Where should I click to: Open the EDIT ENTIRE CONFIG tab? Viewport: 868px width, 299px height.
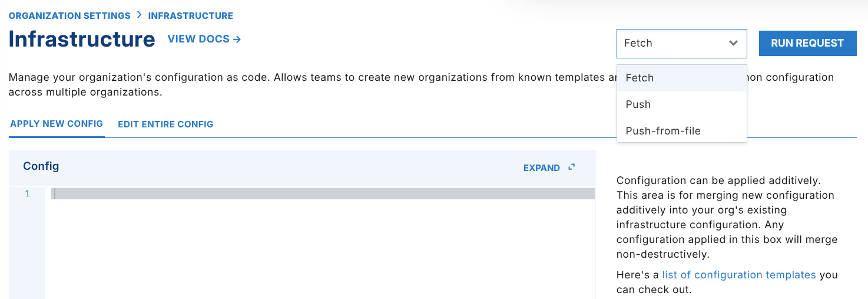pyautogui.click(x=165, y=124)
